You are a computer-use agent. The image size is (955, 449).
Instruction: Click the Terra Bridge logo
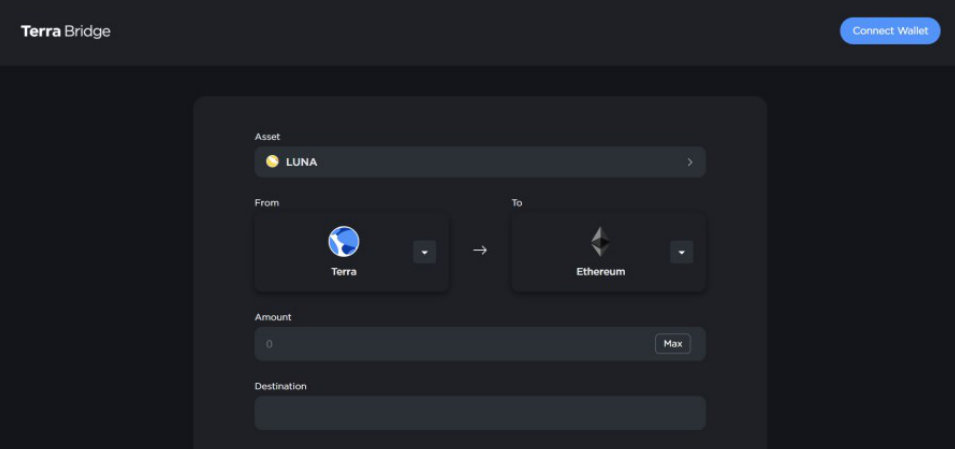[66, 31]
